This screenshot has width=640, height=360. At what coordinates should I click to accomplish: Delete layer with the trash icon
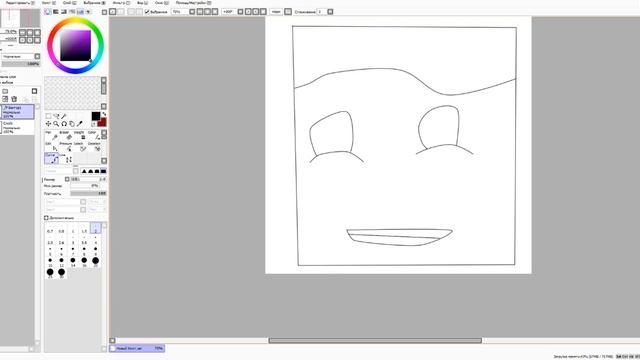(x=14, y=99)
